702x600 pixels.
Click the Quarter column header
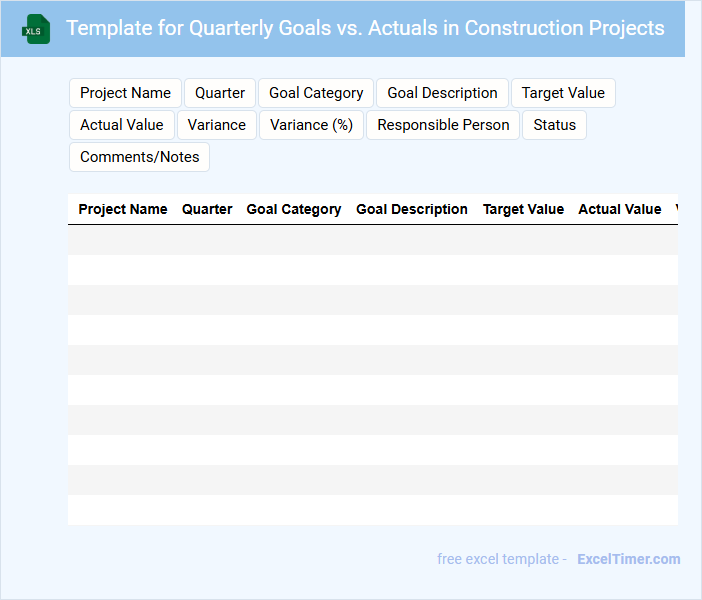coord(207,209)
